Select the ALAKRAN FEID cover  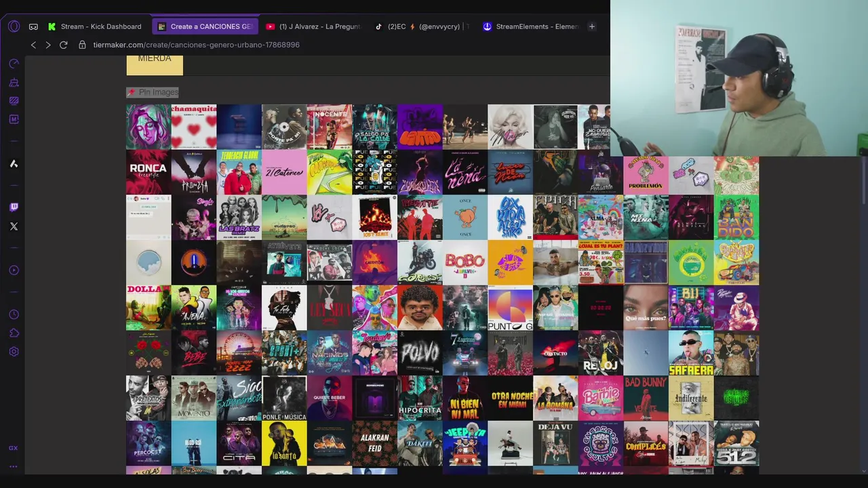click(x=374, y=443)
